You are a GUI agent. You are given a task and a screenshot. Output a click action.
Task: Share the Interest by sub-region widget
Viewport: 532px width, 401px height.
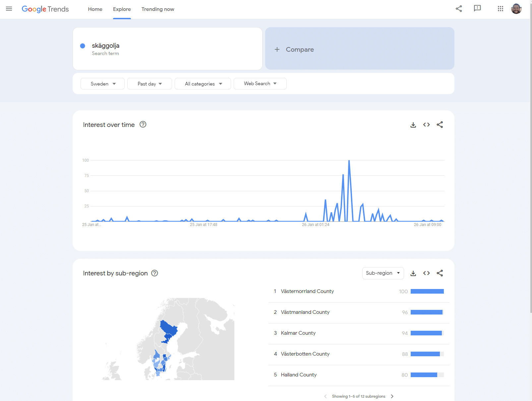(440, 273)
